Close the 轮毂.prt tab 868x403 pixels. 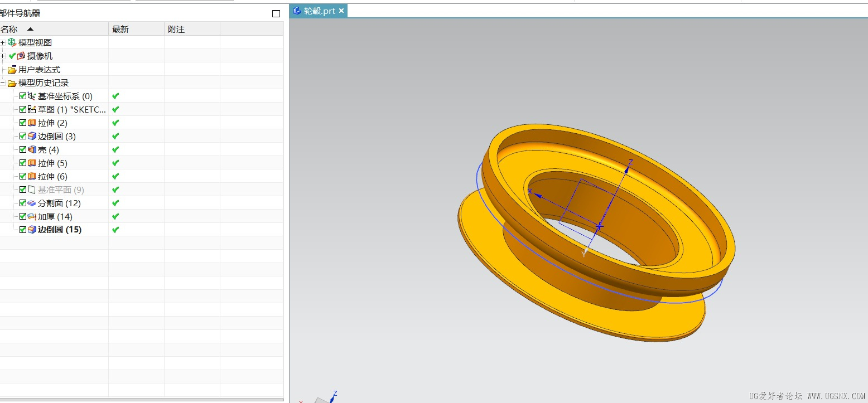(341, 11)
